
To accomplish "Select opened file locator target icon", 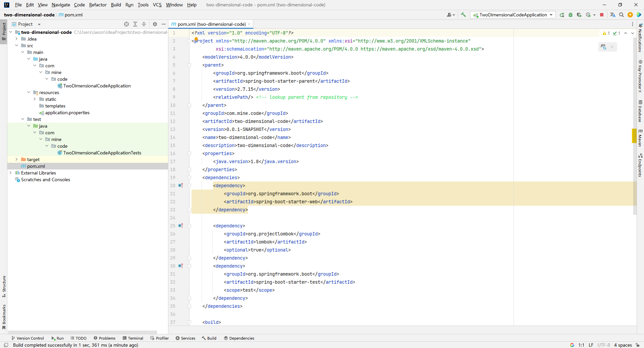I will [126, 24].
